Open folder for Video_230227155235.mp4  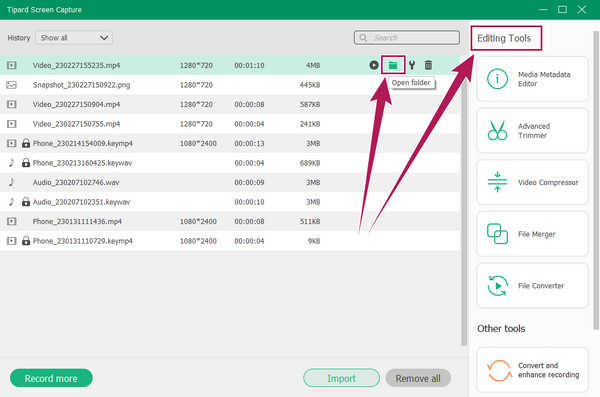coord(393,65)
